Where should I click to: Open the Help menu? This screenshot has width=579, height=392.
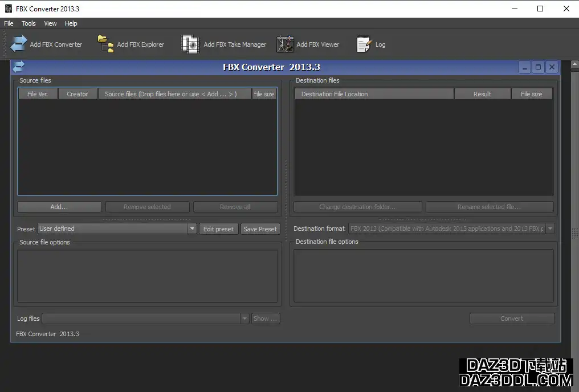coord(71,23)
